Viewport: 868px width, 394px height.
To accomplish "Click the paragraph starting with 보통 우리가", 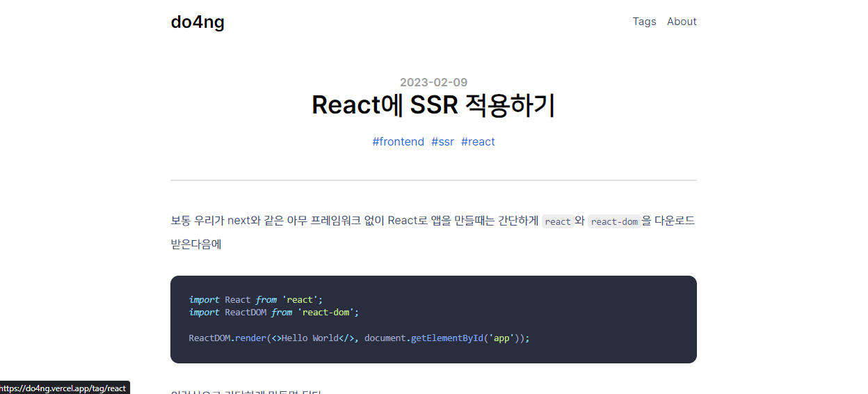I will 433,233.
